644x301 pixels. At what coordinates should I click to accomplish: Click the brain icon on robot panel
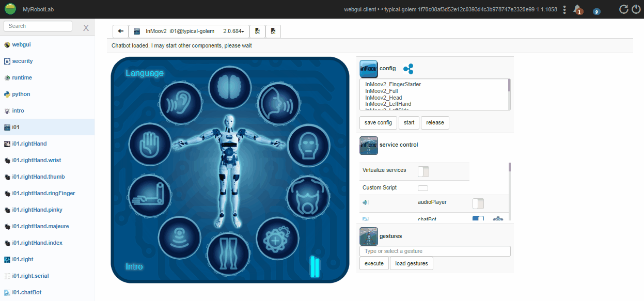coord(230,86)
